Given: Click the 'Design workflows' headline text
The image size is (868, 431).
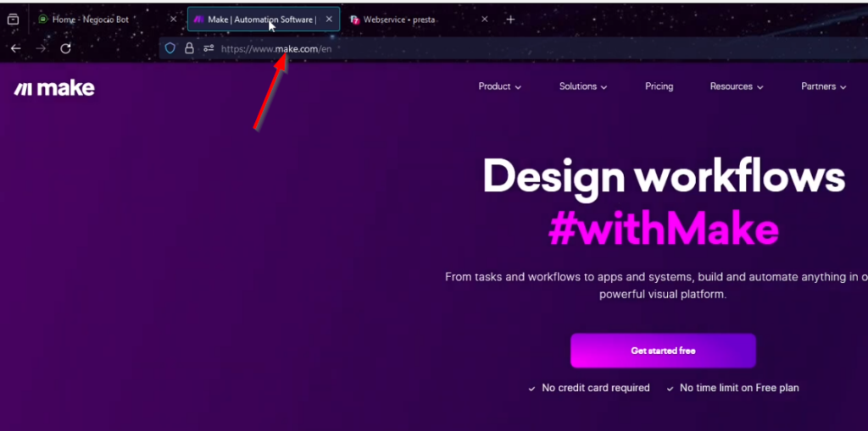Looking at the screenshot, I should tap(664, 178).
